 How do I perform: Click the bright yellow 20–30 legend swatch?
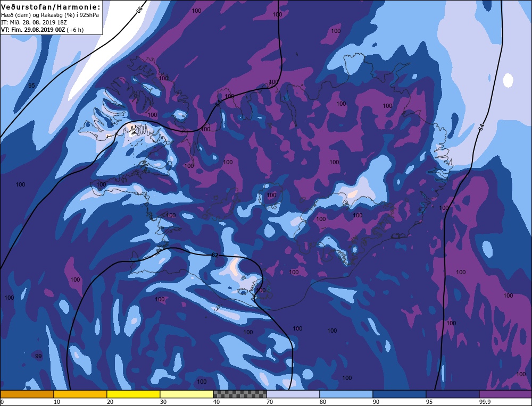[x=134, y=394]
